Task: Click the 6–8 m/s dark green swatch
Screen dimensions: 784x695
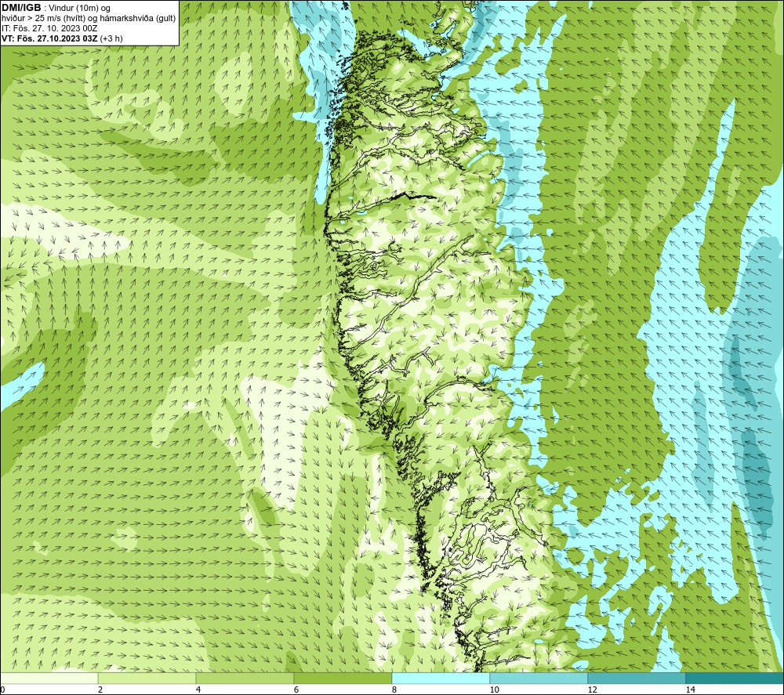Action: coord(343,678)
